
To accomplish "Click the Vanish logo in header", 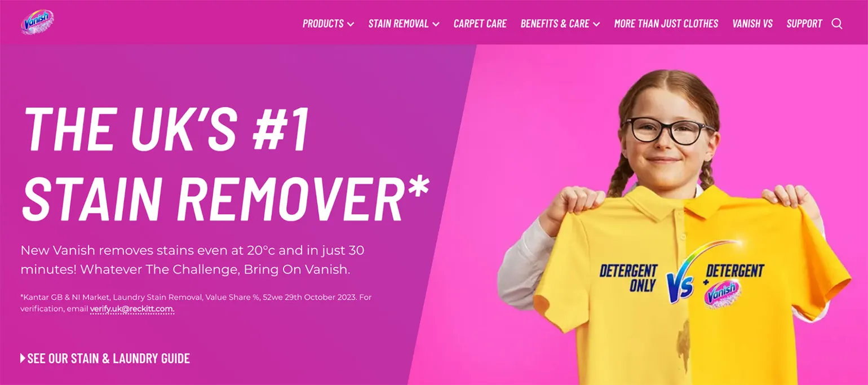I will (38, 23).
